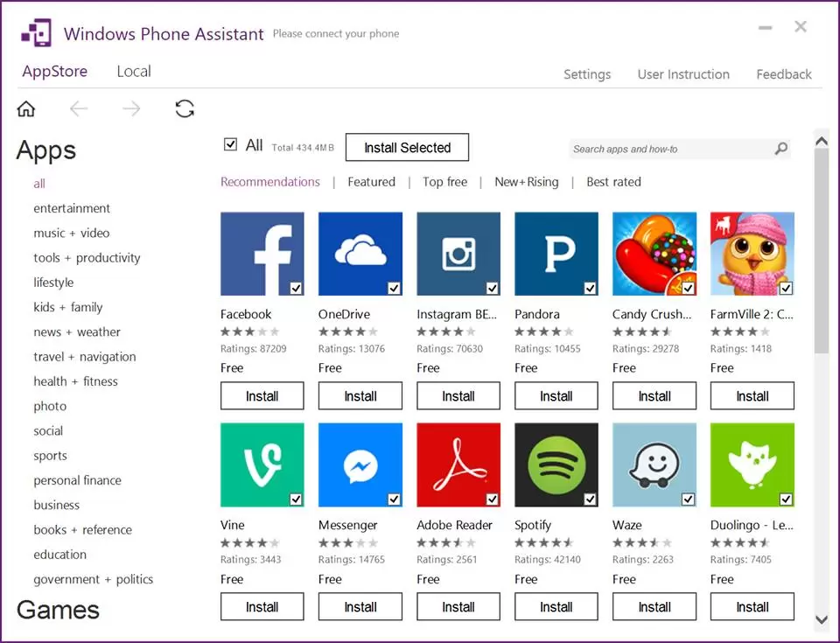Select the photo category
840x643 pixels.
point(50,406)
